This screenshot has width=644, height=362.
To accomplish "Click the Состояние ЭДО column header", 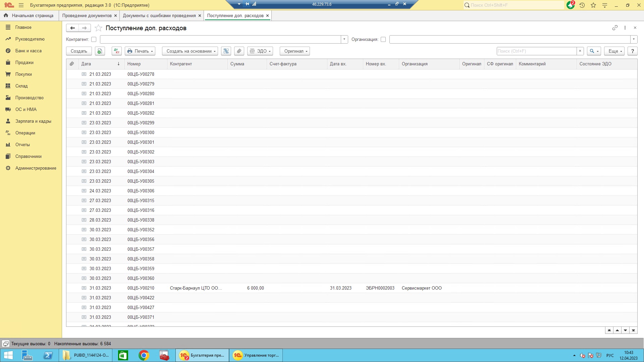I will (x=607, y=64).
